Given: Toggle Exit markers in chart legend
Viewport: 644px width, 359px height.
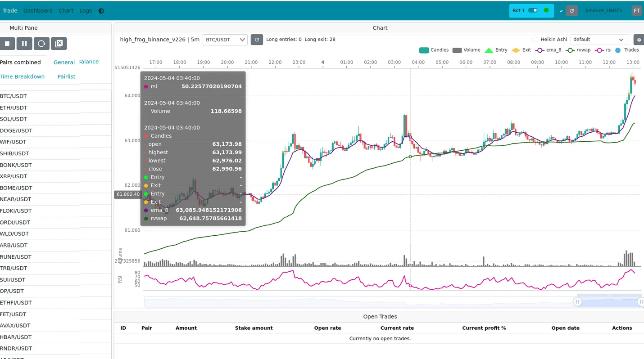Looking at the screenshot, I should (x=522, y=50).
